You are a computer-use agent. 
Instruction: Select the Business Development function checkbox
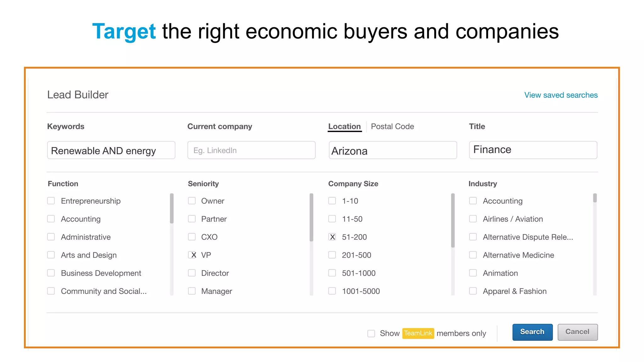point(51,273)
